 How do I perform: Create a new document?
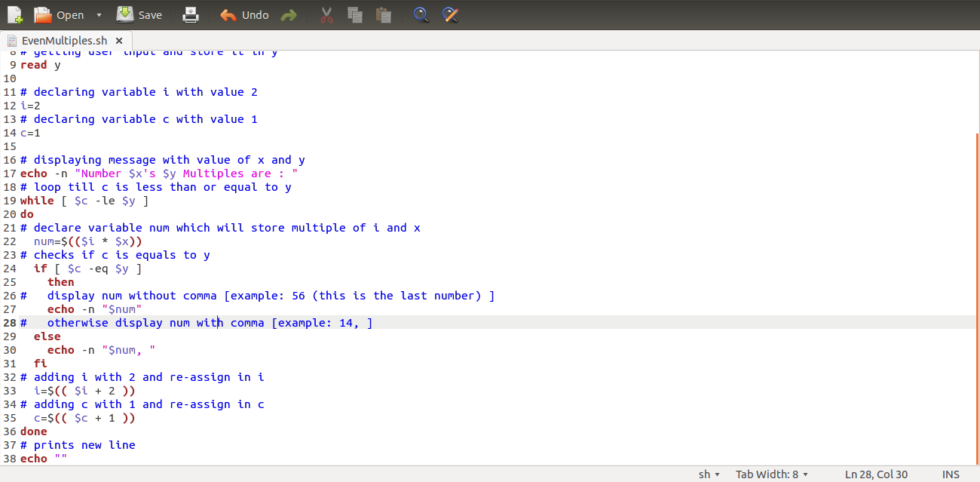(14, 14)
